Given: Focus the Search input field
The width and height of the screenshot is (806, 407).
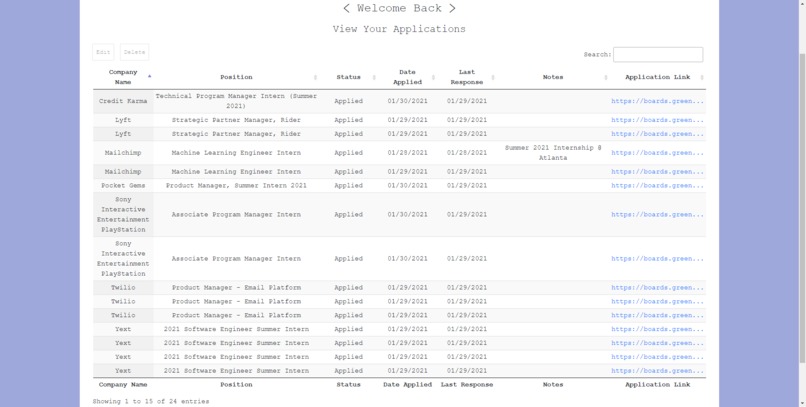Looking at the screenshot, I should (x=658, y=54).
